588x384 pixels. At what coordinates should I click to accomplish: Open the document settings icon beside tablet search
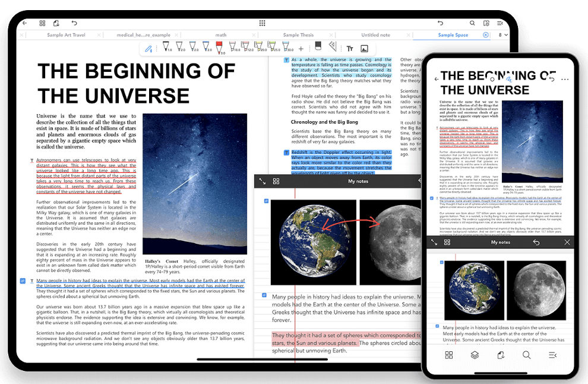486,23
